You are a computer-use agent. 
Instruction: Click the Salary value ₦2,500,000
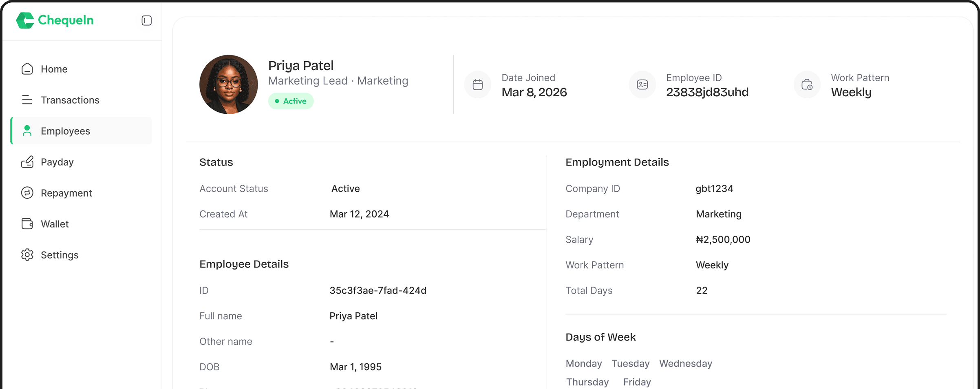coord(723,239)
